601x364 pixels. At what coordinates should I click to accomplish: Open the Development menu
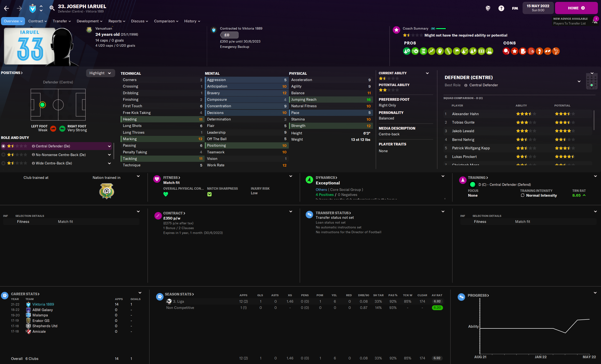89,21
